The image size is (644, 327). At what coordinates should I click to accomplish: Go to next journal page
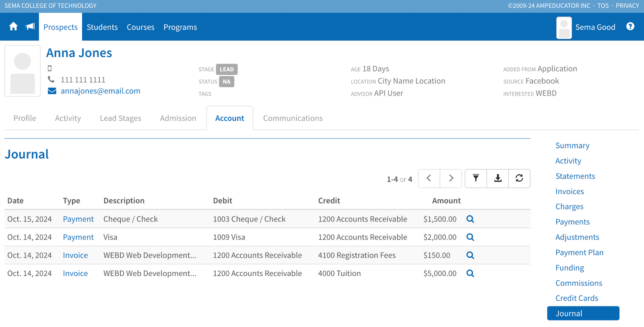pyautogui.click(x=451, y=178)
